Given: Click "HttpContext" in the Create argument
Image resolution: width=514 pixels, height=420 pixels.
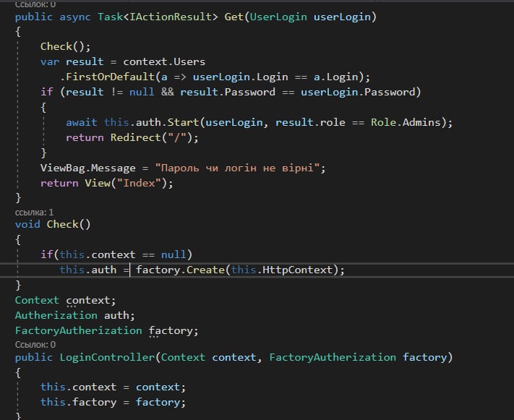Looking at the screenshot, I should (x=297, y=270).
